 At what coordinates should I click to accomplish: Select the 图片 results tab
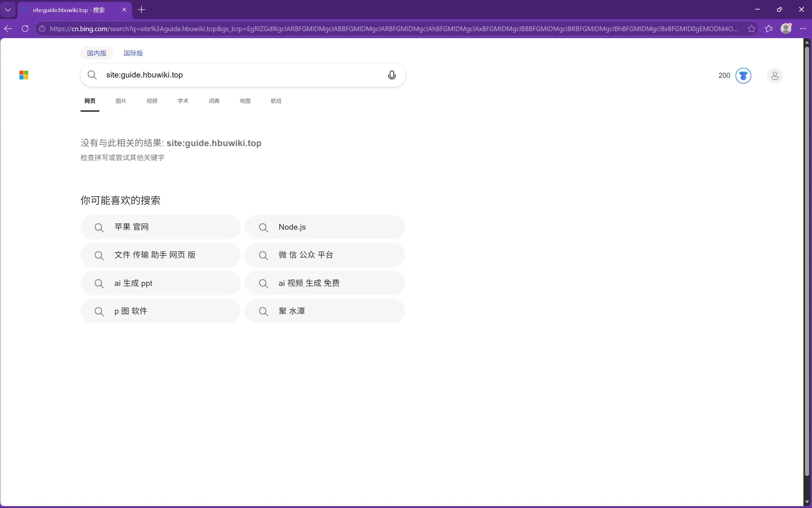[x=121, y=101]
